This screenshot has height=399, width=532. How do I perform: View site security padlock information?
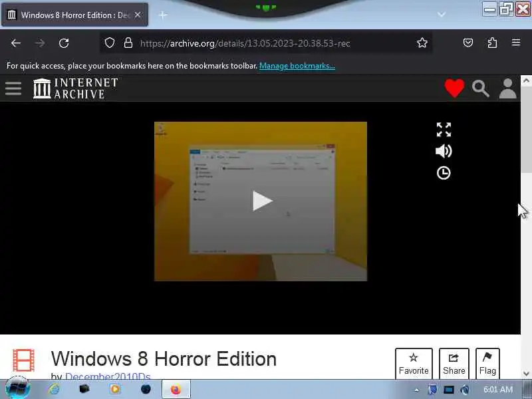(x=128, y=43)
